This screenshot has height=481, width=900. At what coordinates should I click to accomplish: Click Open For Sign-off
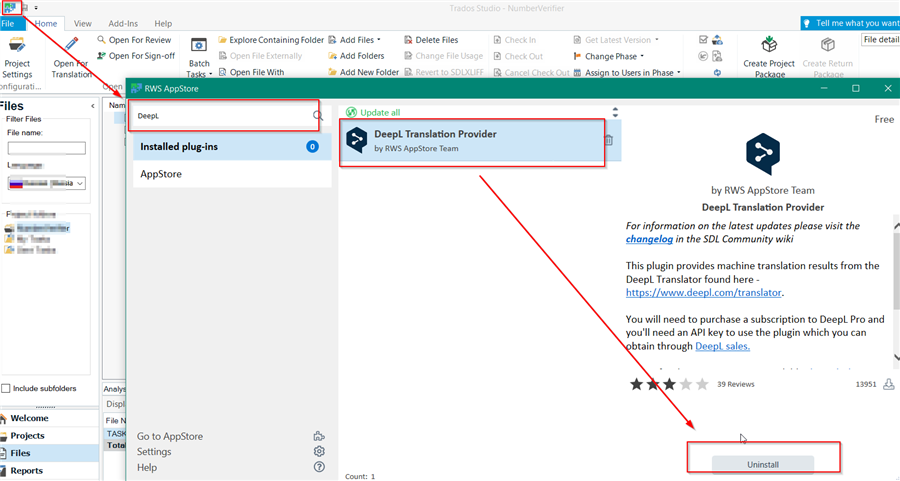click(x=136, y=56)
